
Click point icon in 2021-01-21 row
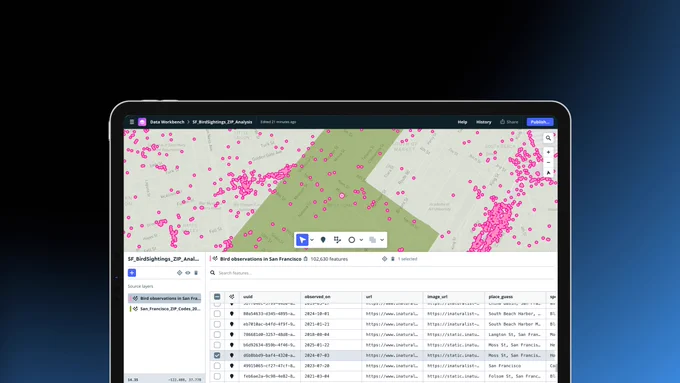(x=232, y=324)
